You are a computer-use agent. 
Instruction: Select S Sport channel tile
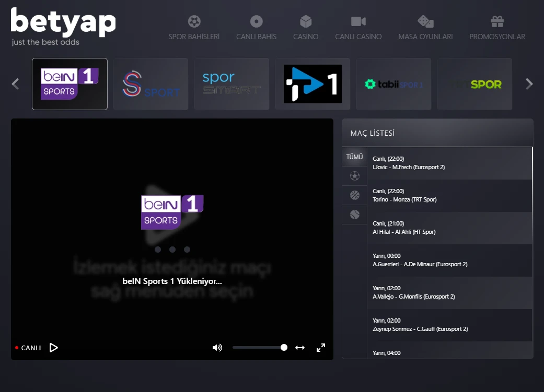click(151, 84)
